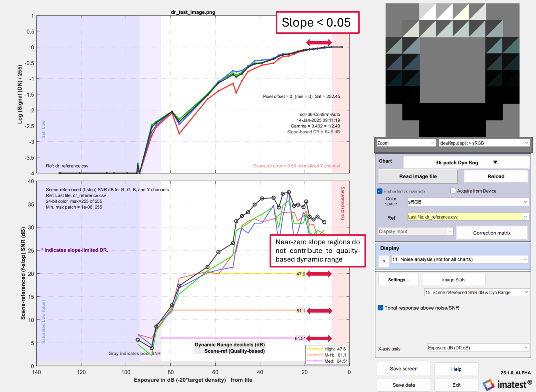Open the Ideal/Input split > sRGB dropdown
The width and height of the screenshot is (536, 392).
coord(484,143)
